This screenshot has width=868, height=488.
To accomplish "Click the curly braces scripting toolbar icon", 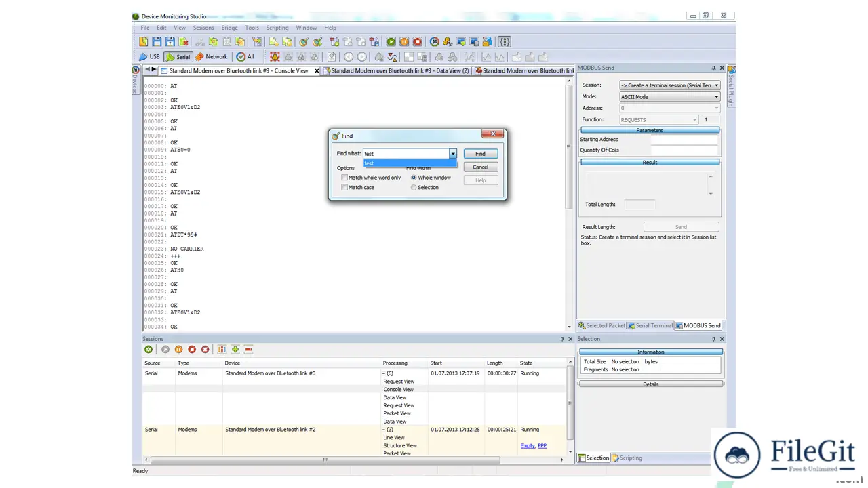I will coord(505,42).
